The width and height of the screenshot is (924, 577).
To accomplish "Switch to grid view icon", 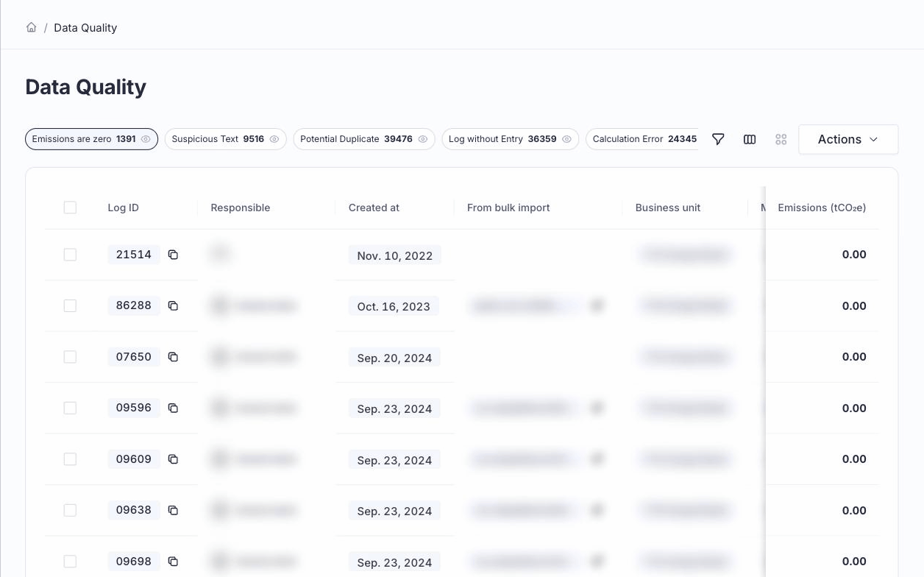I will [781, 139].
